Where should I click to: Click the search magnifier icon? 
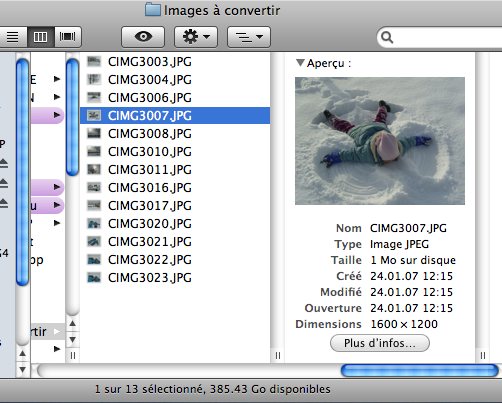pyautogui.click(x=387, y=37)
